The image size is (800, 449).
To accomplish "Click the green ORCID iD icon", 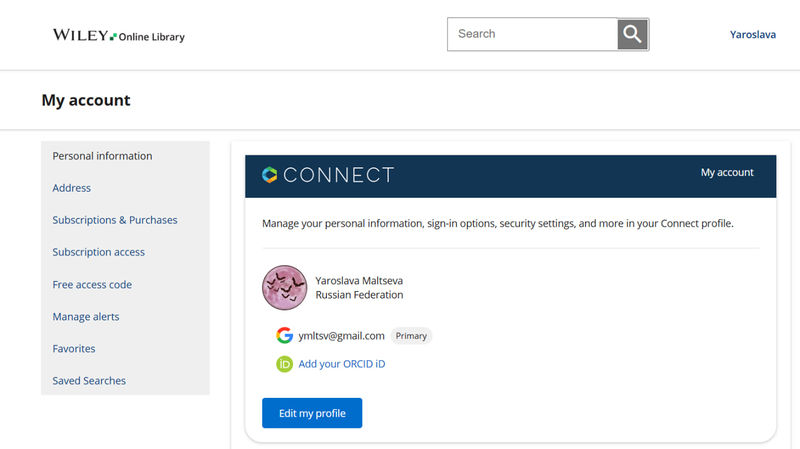I will coord(284,364).
